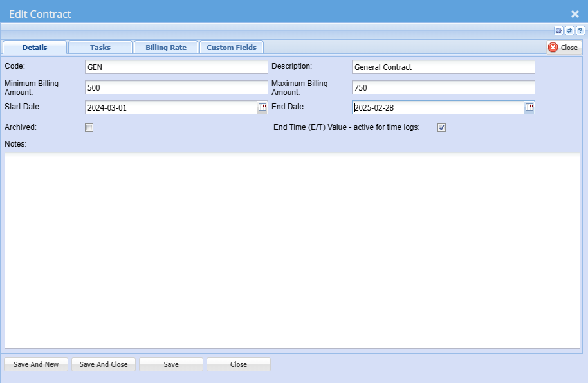The image size is (588, 383).
Task: Open the help question mark icon
Action: [580, 31]
